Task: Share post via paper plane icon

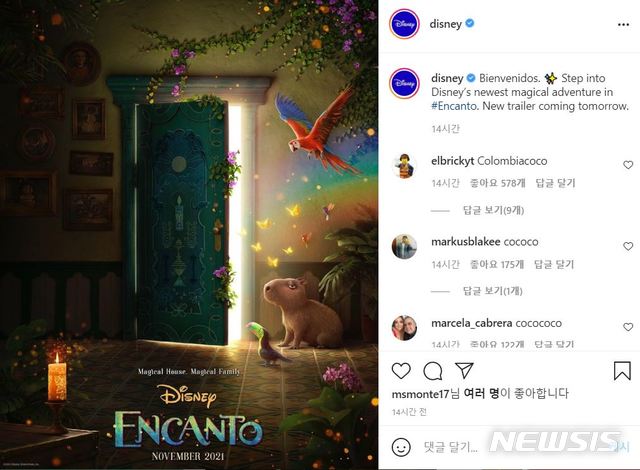Action: (x=464, y=370)
